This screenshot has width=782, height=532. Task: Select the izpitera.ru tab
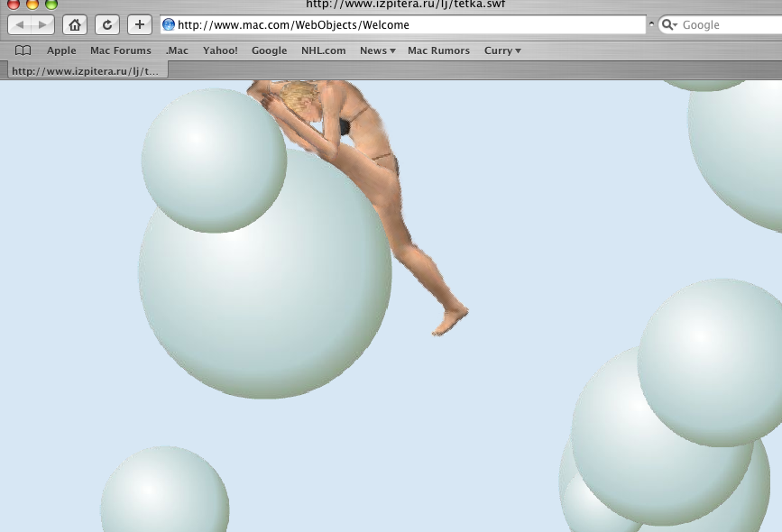tap(87, 70)
